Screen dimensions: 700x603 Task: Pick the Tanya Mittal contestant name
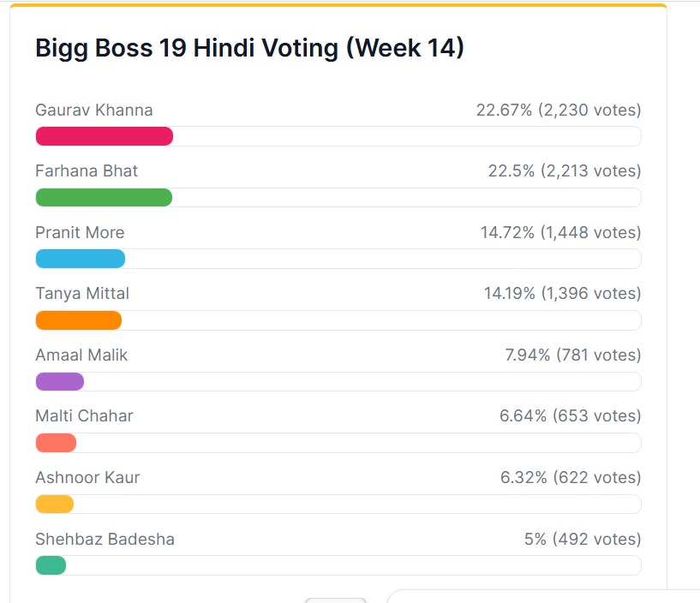(82, 293)
